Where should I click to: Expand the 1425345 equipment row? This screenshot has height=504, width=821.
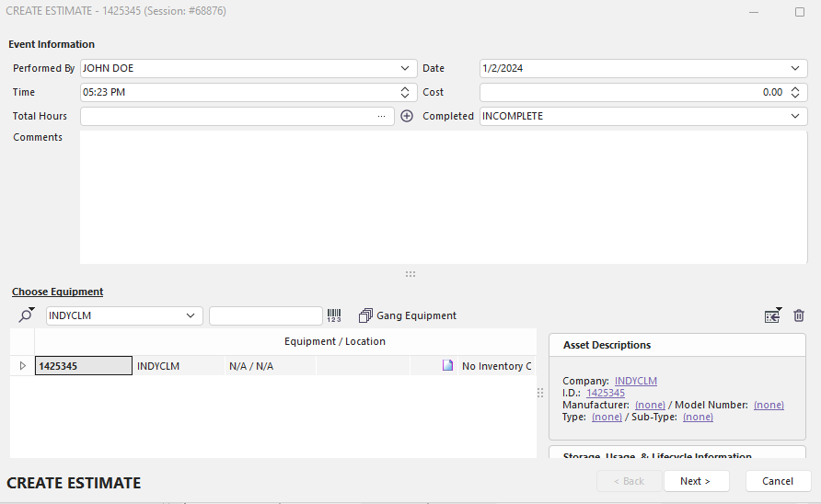23,366
